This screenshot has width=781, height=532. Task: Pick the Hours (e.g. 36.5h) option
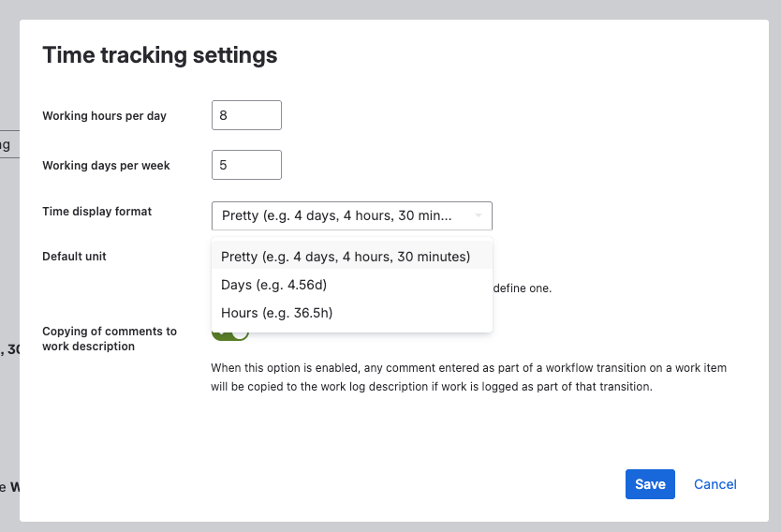click(276, 313)
